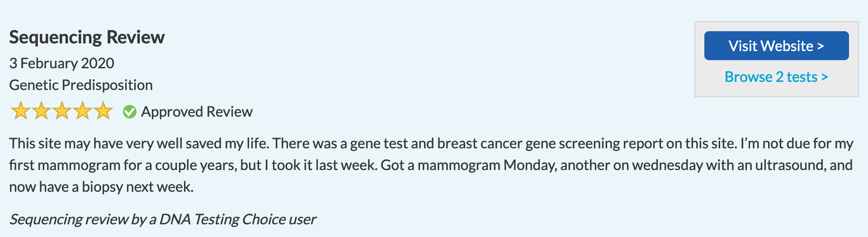Select the Approved Review label
868x237 pixels.
[x=197, y=112]
